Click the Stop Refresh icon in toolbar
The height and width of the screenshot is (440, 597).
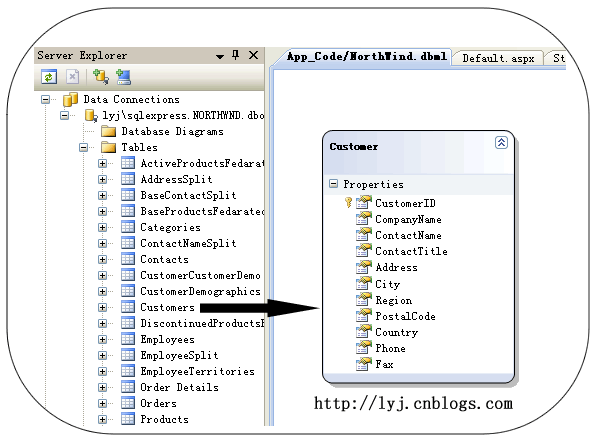coord(72,77)
